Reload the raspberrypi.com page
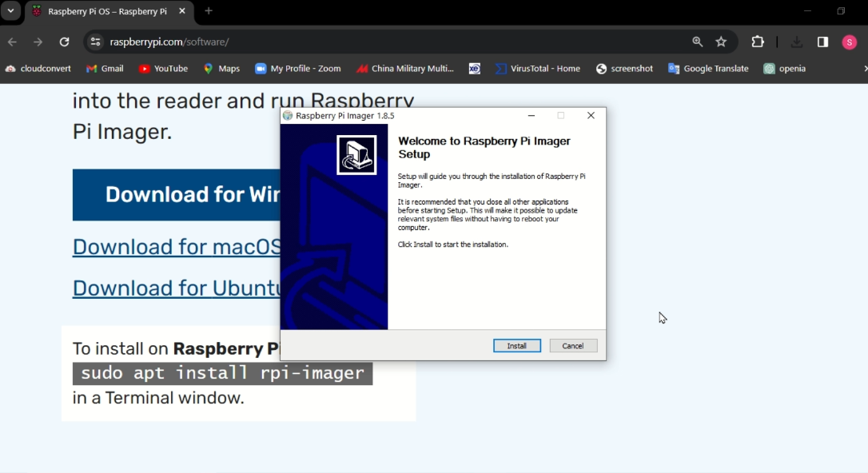868x473 pixels. pyautogui.click(x=64, y=42)
